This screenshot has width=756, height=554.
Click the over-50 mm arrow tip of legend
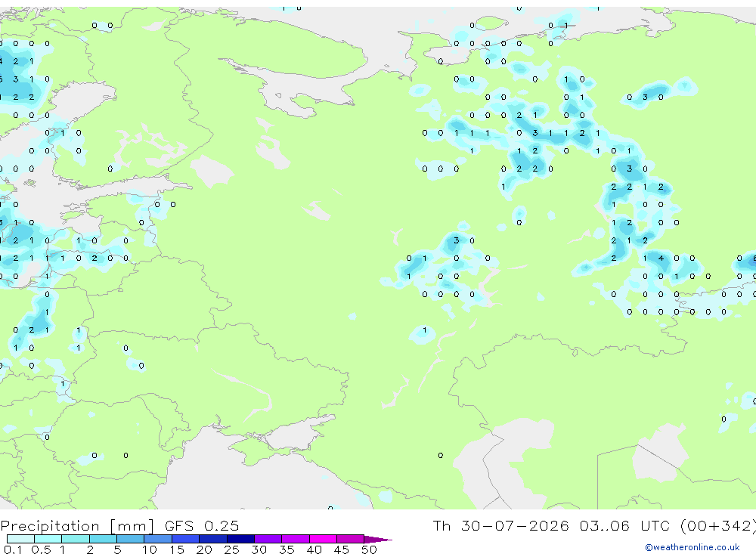378,539
